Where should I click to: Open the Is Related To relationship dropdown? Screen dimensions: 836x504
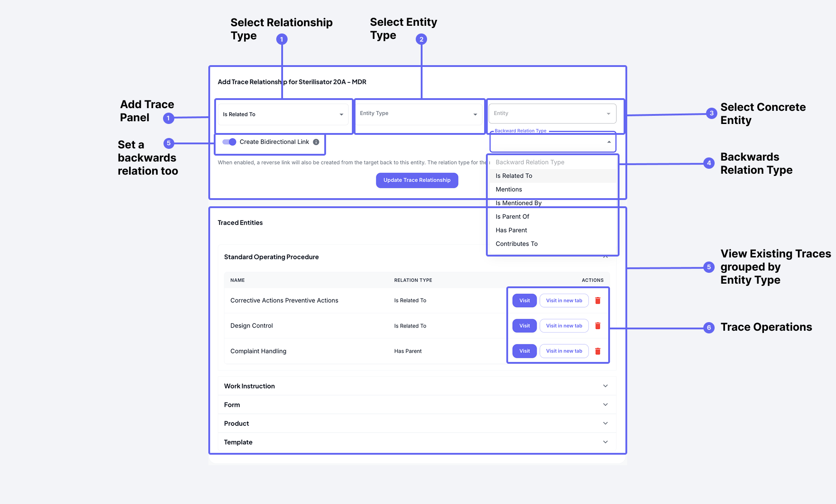(283, 114)
